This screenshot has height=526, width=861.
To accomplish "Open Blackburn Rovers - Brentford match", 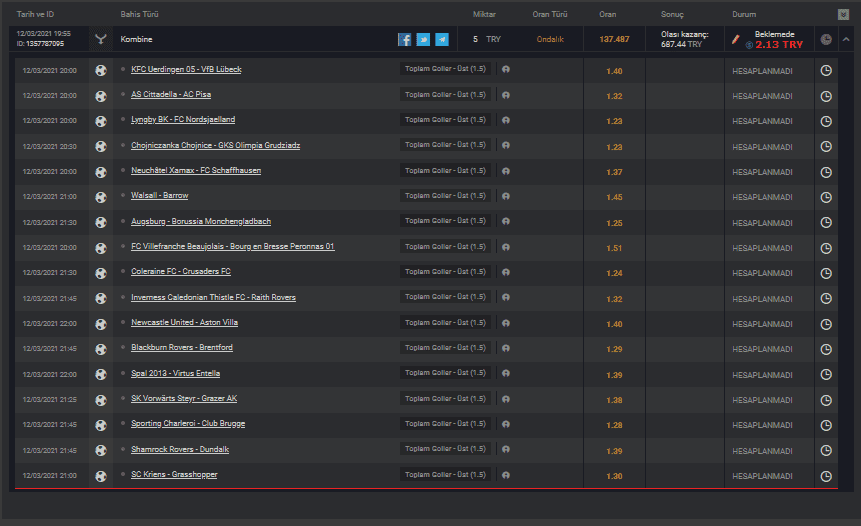I will [182, 348].
